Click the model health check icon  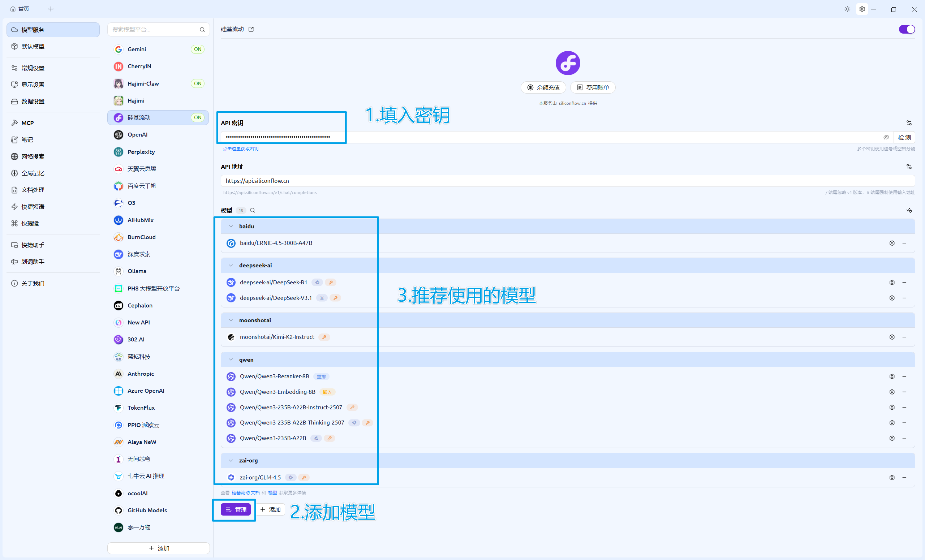point(908,210)
